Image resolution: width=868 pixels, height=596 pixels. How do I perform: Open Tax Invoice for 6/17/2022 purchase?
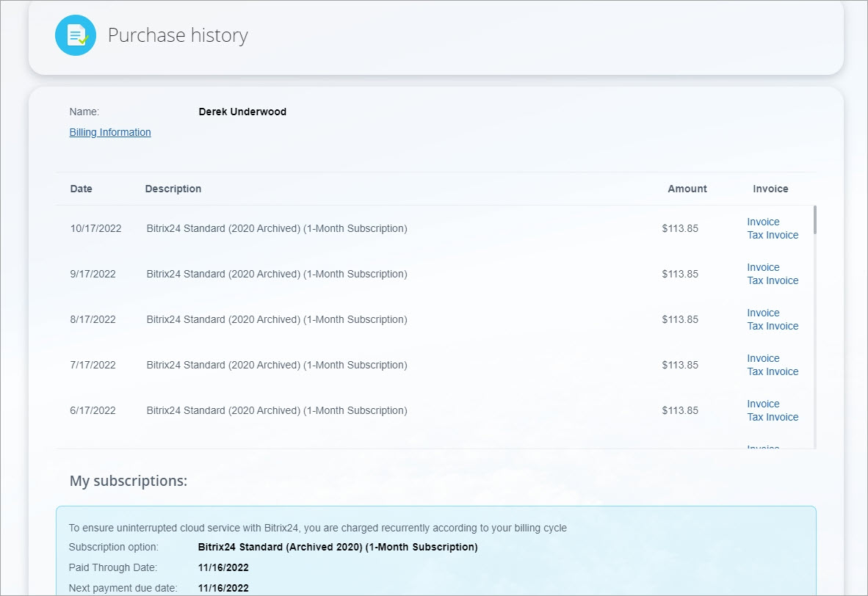coord(773,417)
